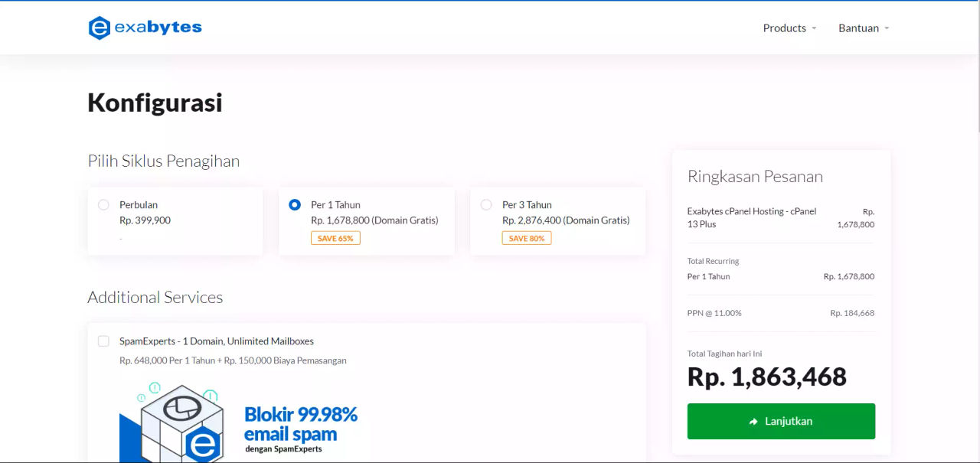Click the Rp. 184,668 tax amount

coord(852,313)
